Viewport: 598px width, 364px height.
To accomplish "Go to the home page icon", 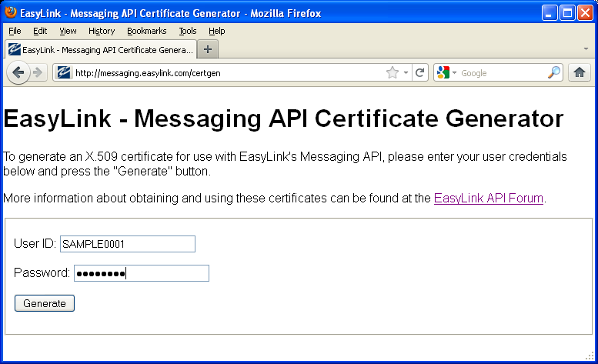I will coord(580,72).
